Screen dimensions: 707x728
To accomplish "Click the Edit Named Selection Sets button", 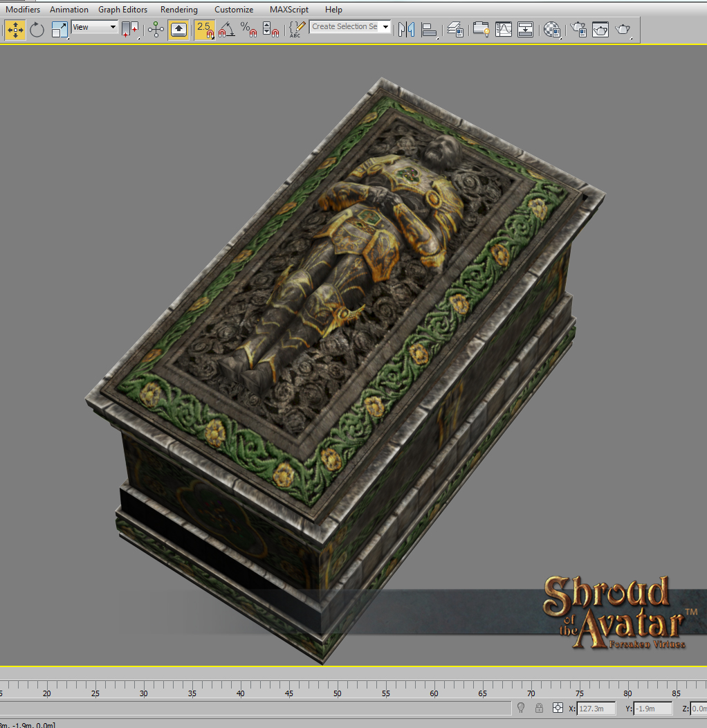I will coord(297,29).
